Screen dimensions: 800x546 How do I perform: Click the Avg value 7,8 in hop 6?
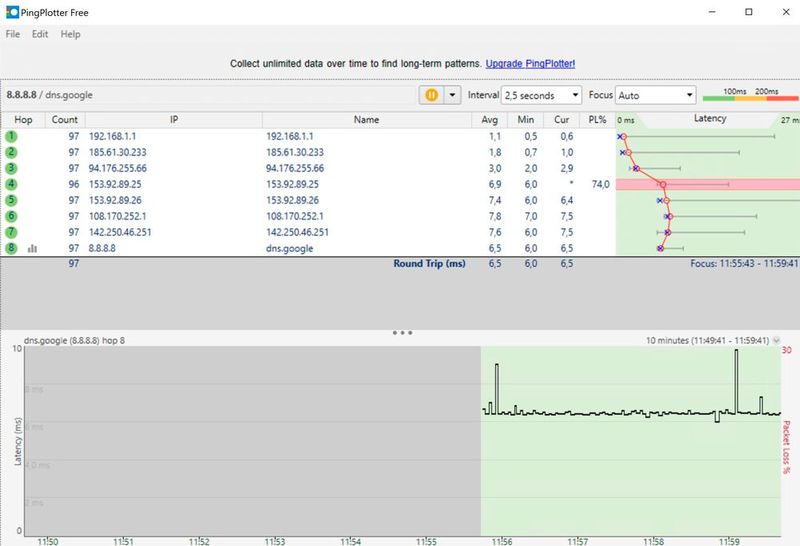495,216
